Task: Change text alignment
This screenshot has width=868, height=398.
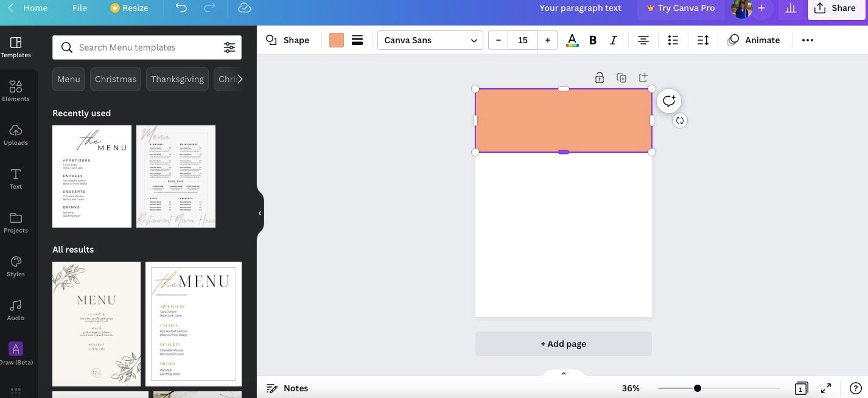Action: tap(643, 40)
